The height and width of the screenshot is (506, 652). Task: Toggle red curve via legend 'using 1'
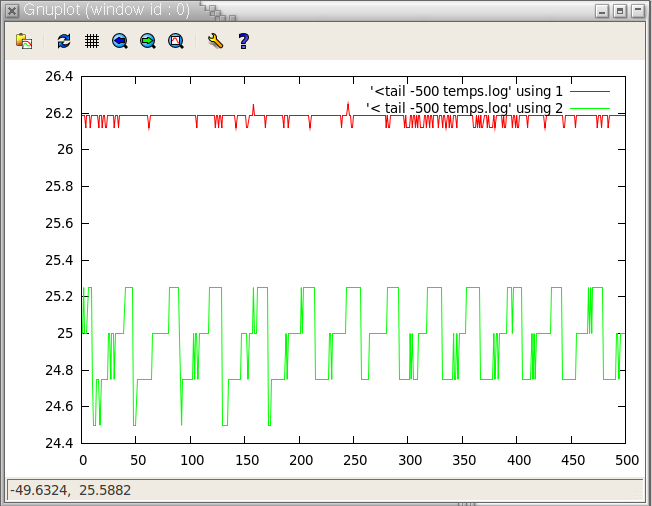click(x=466, y=91)
